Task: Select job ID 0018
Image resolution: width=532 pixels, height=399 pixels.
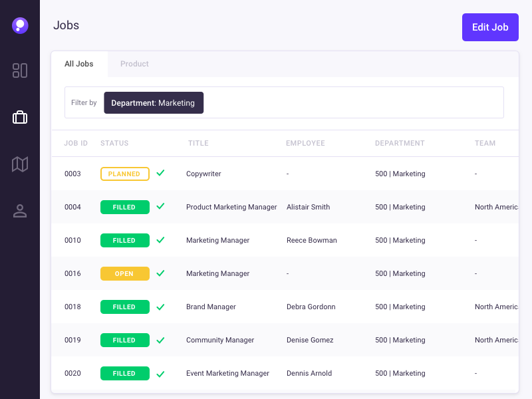Action: coord(72,307)
